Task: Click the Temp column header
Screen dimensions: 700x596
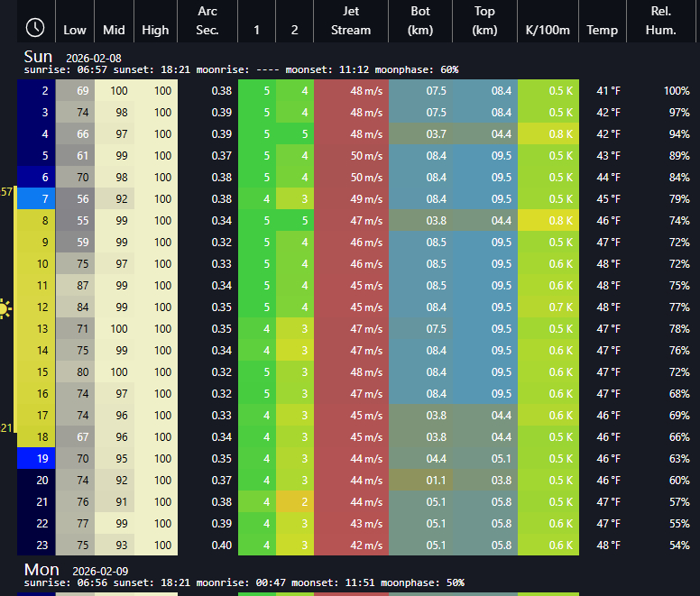Action: coord(603,30)
